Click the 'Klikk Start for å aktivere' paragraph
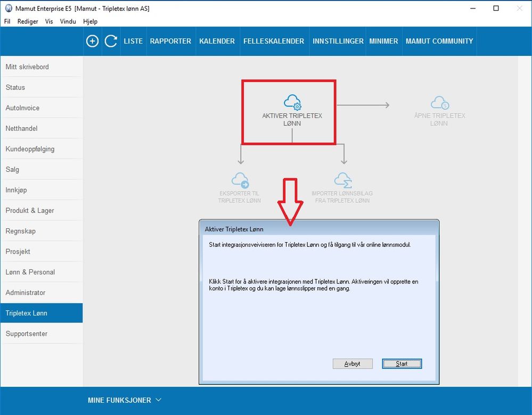Screen dimensions: 532x415 pyautogui.click(x=314, y=285)
